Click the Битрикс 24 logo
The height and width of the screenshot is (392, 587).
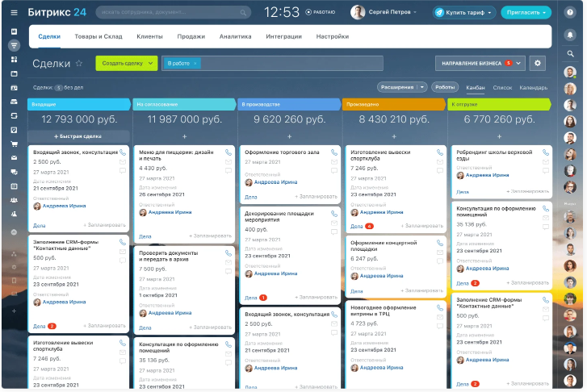(x=57, y=12)
